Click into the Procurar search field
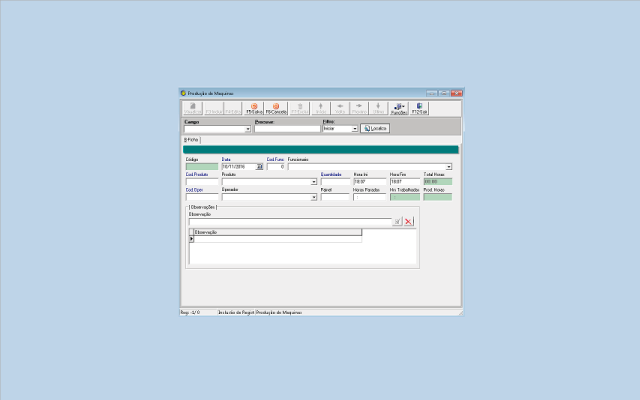Image resolution: width=640 pixels, height=400 pixels. 287,129
